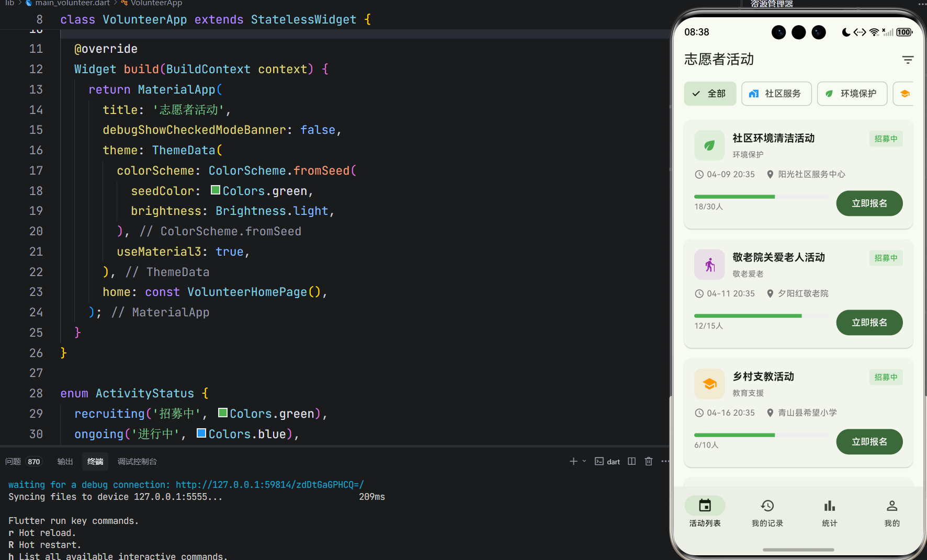The width and height of the screenshot is (927, 560).
Task: Click the green Colors.green swatch on line 18
Action: [x=215, y=190]
